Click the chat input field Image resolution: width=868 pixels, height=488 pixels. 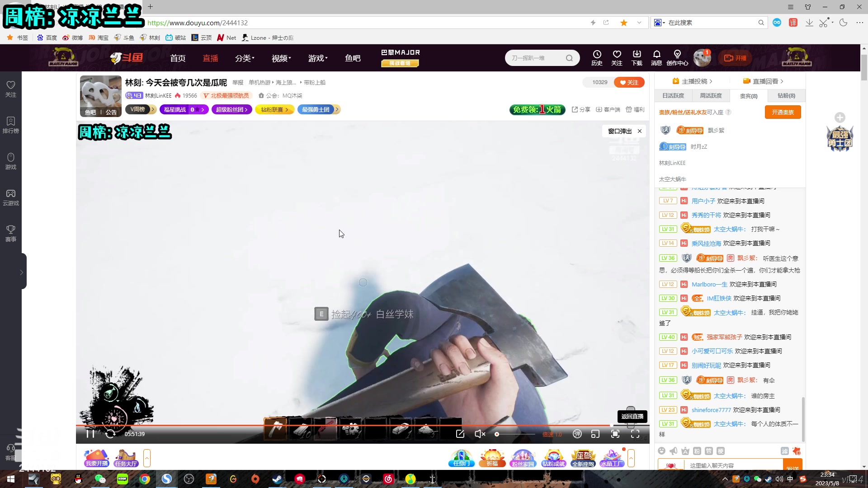734,465
